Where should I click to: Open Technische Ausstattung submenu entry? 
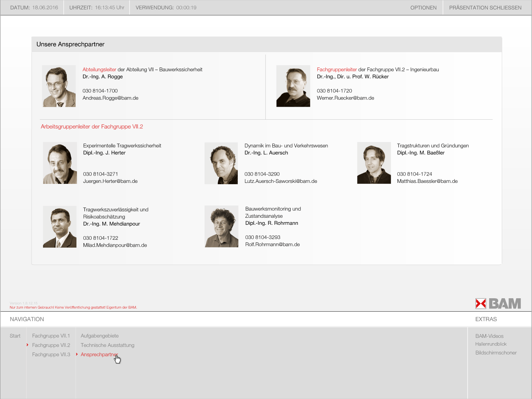[107, 345]
